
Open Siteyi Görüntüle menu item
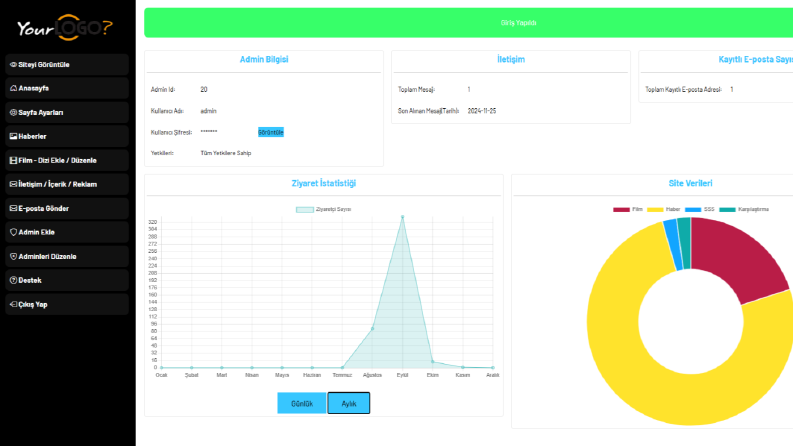pyautogui.click(x=67, y=65)
